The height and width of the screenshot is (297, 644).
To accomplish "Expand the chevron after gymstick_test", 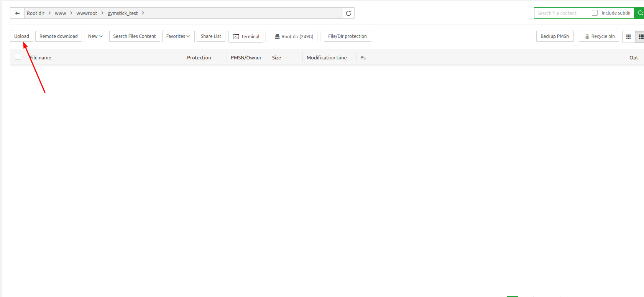I will coord(143,13).
